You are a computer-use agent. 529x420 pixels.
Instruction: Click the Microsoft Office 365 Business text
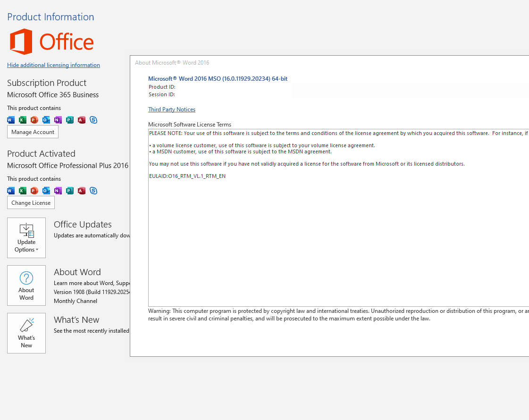pos(53,95)
